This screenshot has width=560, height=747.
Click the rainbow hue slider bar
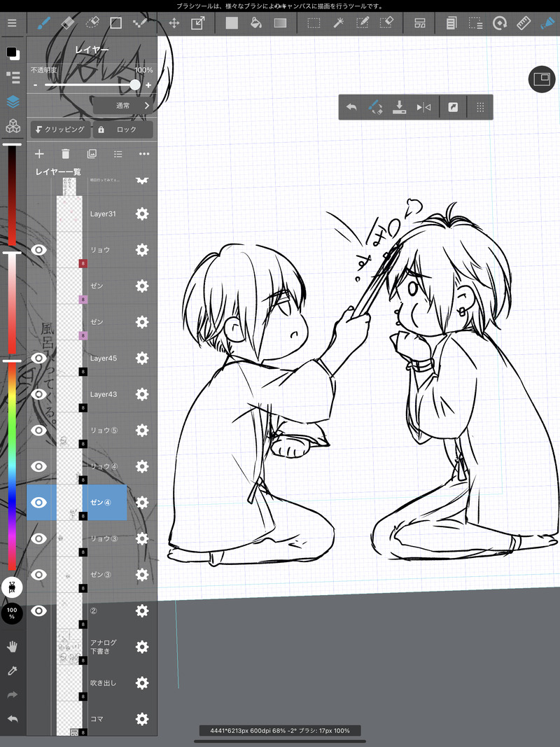click(12, 466)
